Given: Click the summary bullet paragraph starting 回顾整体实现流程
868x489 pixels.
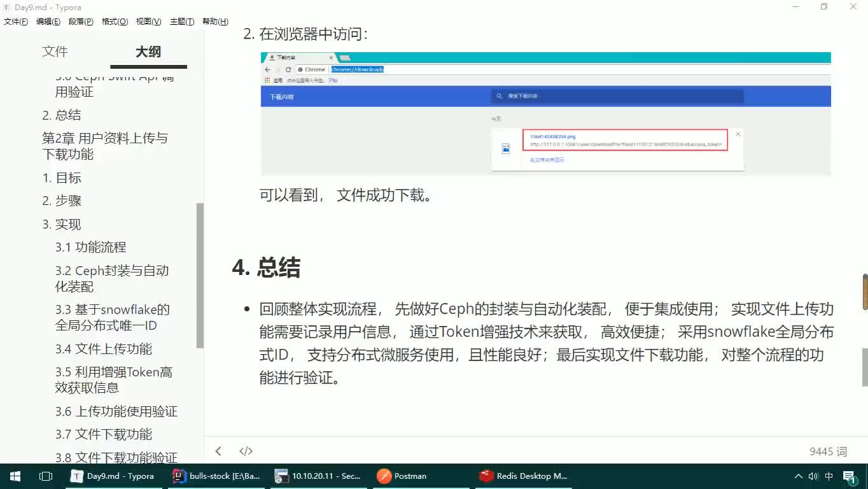Looking at the screenshot, I should point(546,344).
